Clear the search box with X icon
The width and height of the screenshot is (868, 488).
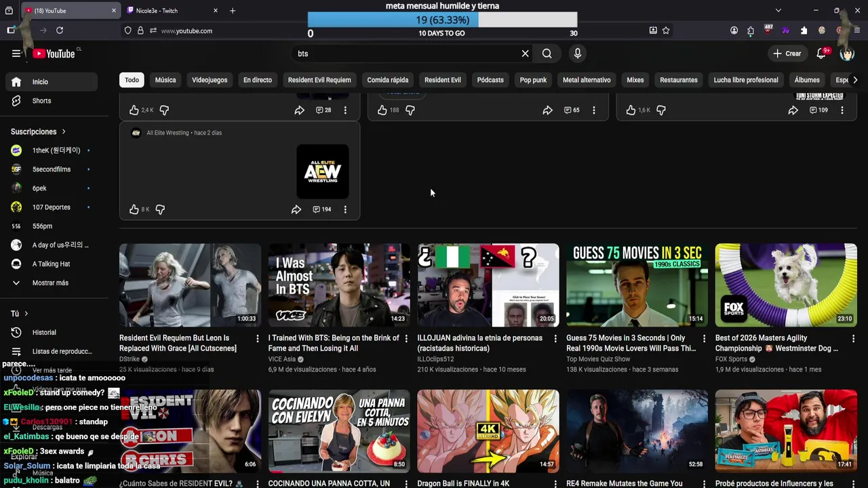pos(525,54)
